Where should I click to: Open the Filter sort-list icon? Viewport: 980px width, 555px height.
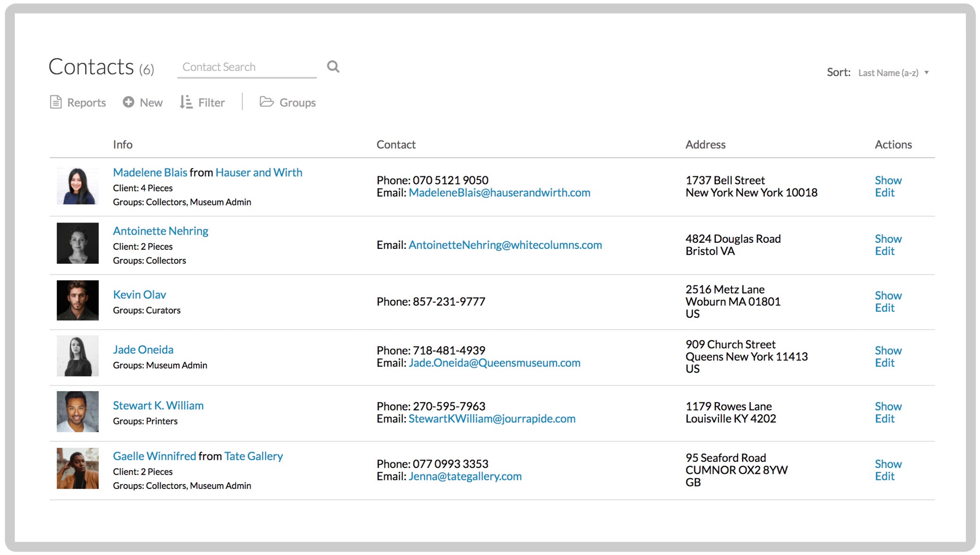tap(186, 102)
